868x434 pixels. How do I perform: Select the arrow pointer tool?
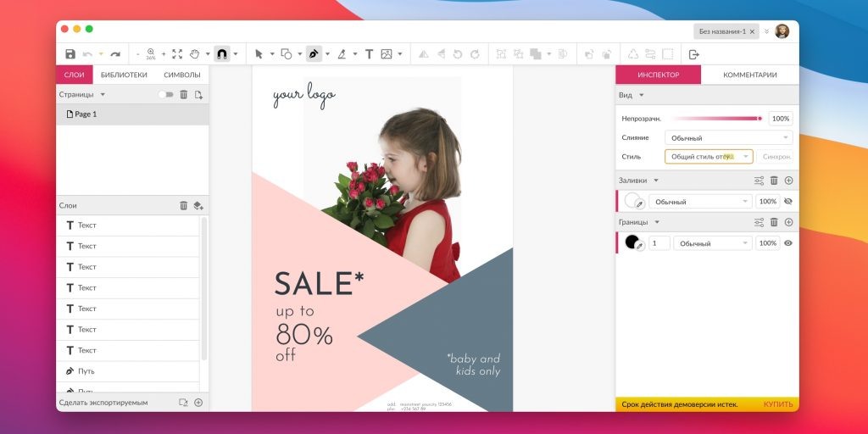[x=259, y=53]
